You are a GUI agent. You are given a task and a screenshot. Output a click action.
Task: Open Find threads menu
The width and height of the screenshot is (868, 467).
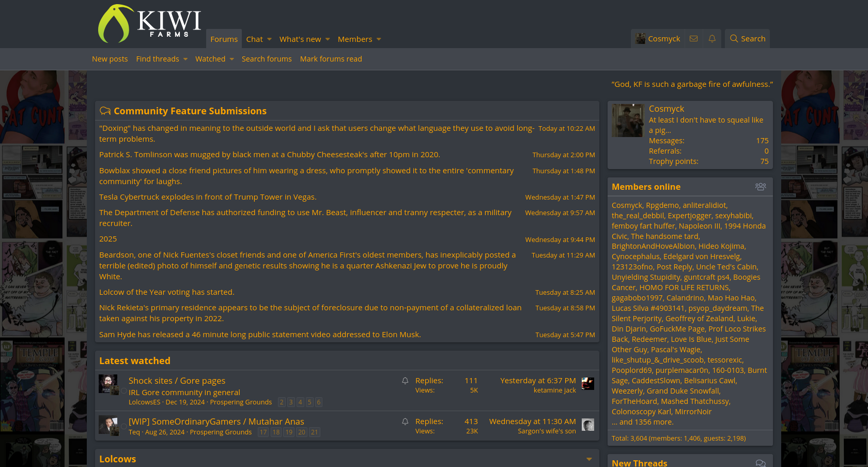(x=158, y=59)
